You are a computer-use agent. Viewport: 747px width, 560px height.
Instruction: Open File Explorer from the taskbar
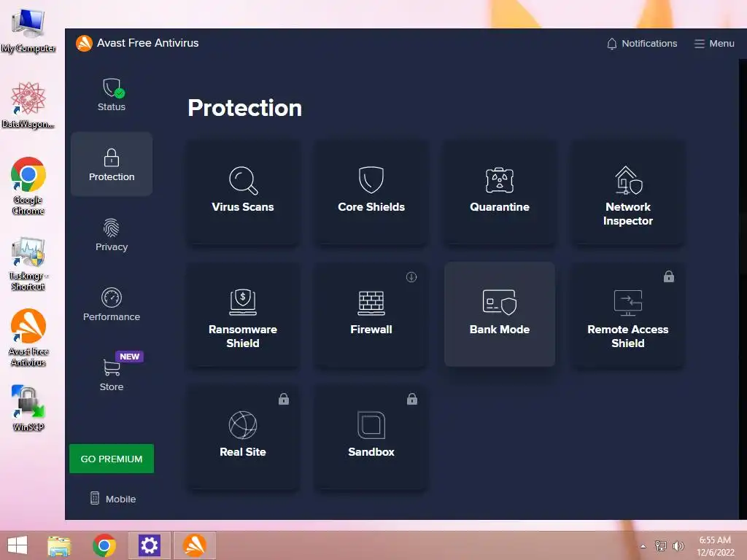[x=59, y=545]
